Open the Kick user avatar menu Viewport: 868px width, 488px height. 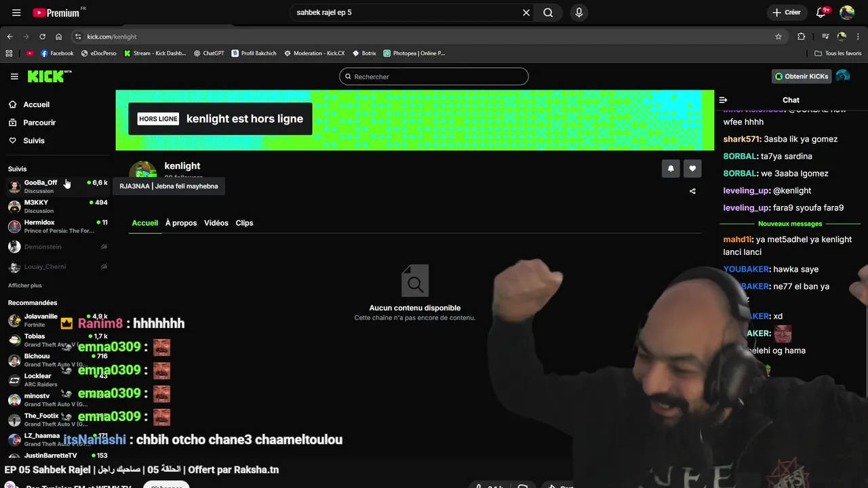point(843,77)
